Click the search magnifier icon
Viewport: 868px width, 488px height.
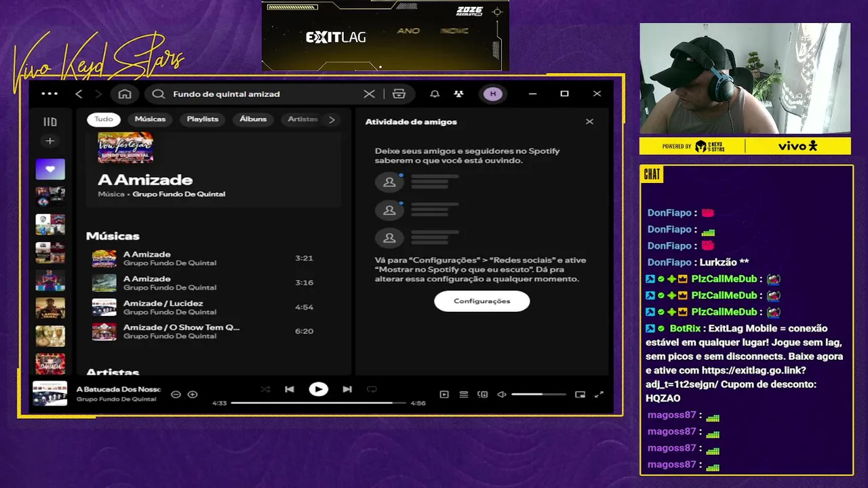(159, 94)
